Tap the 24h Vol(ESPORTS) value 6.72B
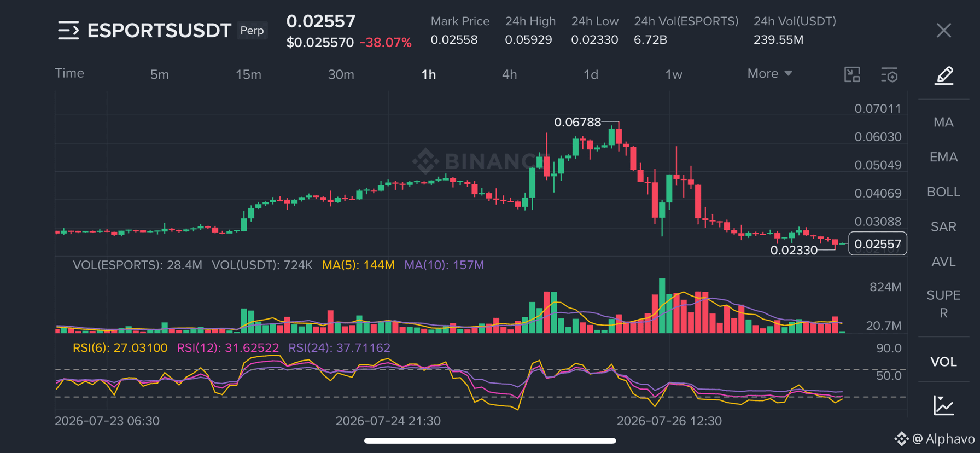 click(650, 40)
